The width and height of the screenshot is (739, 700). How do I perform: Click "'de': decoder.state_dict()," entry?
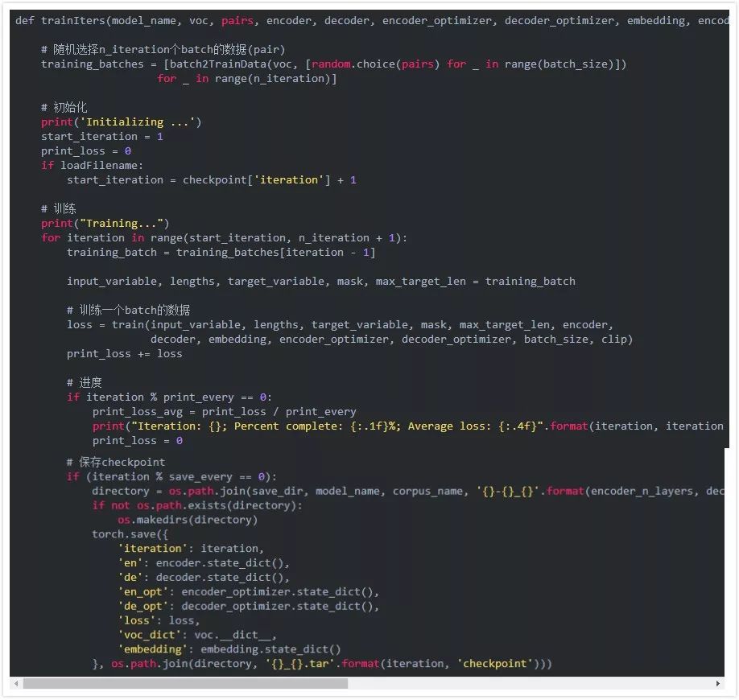click(204, 578)
